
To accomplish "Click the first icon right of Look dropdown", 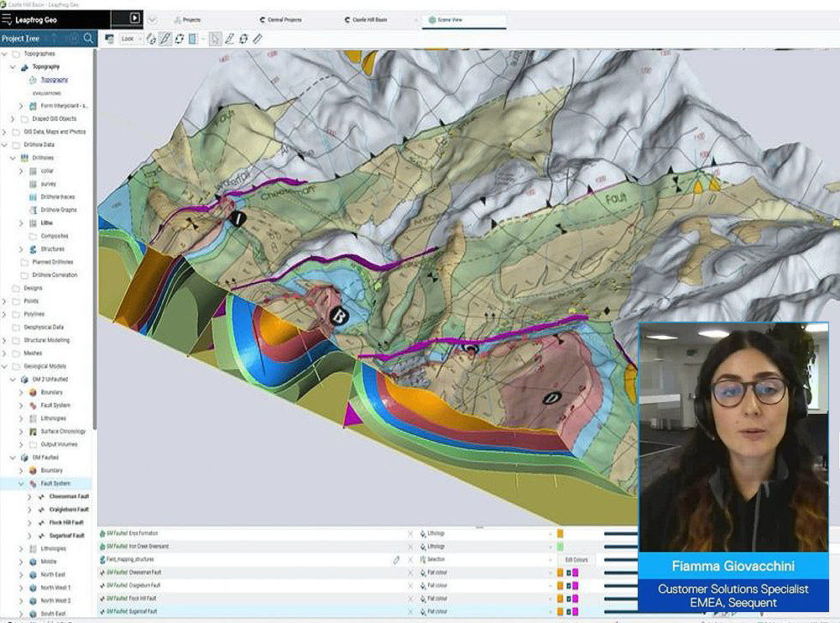I will 152,39.
